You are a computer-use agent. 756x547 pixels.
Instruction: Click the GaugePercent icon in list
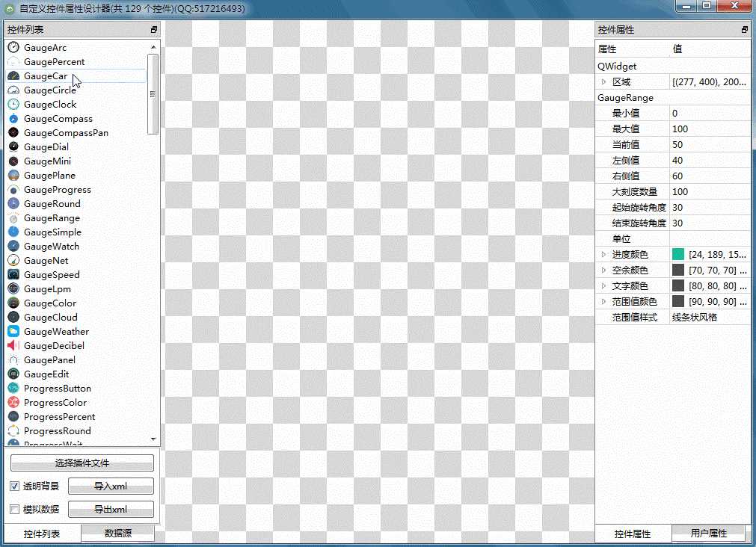click(x=13, y=62)
